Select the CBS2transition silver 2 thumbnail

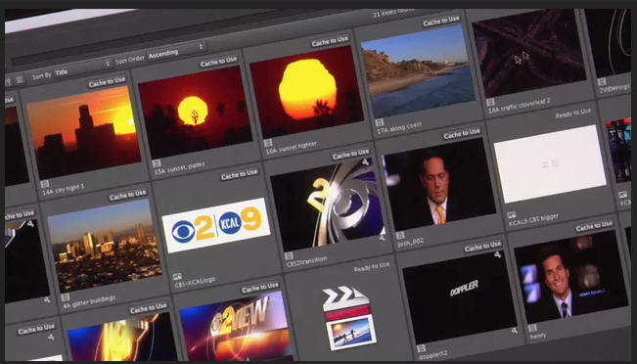tap(328, 205)
